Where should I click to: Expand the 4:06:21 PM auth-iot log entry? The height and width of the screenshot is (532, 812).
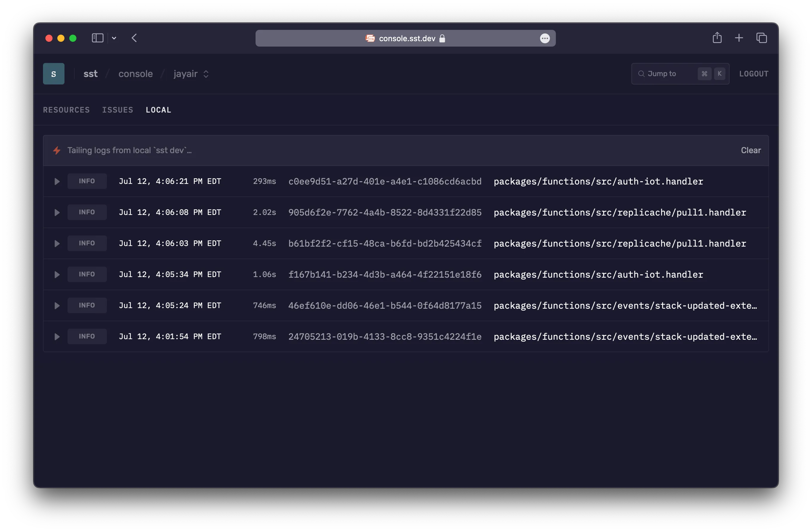57,182
